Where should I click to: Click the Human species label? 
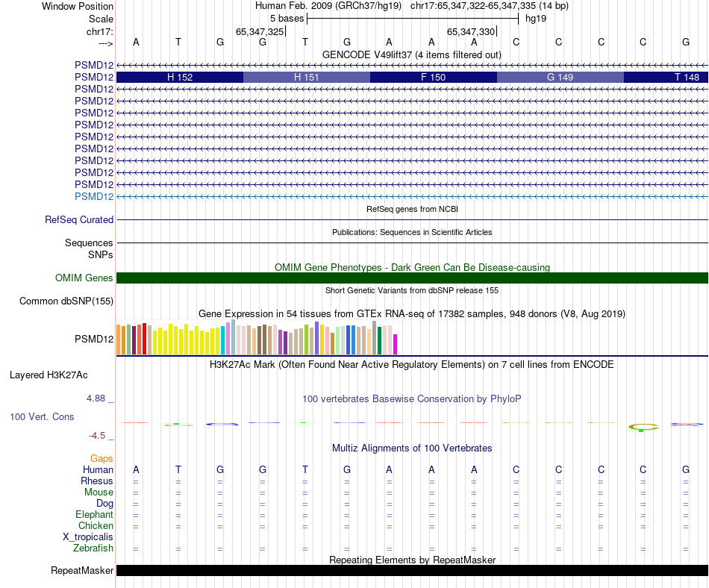pos(98,470)
